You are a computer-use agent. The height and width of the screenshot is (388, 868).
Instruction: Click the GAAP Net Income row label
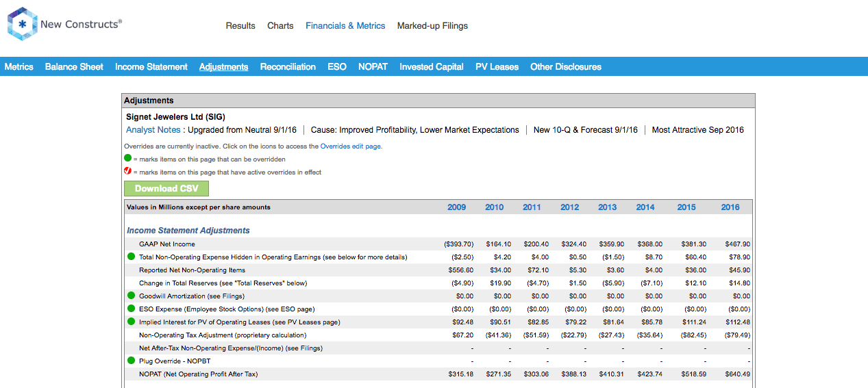tap(167, 244)
